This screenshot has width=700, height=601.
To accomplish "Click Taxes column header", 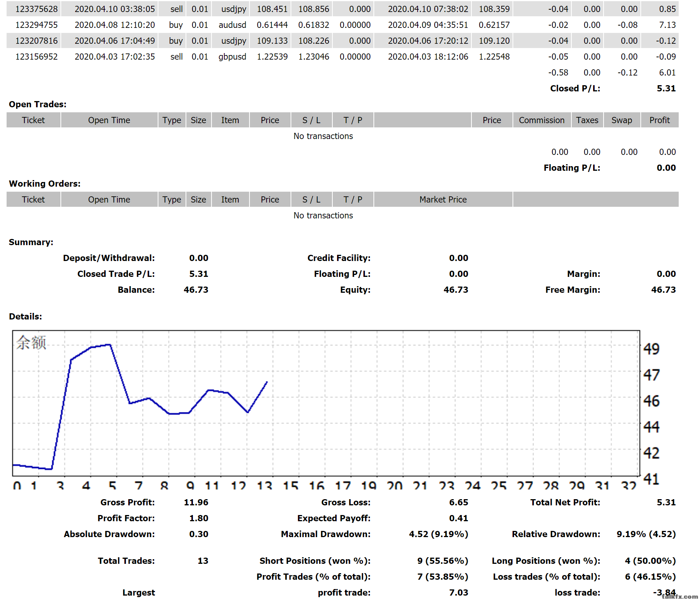I will tap(587, 120).
